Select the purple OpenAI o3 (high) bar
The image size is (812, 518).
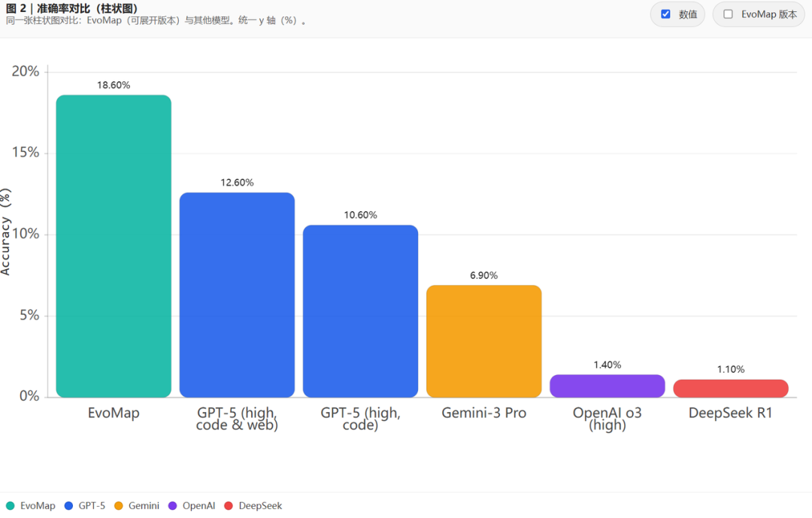pos(607,386)
